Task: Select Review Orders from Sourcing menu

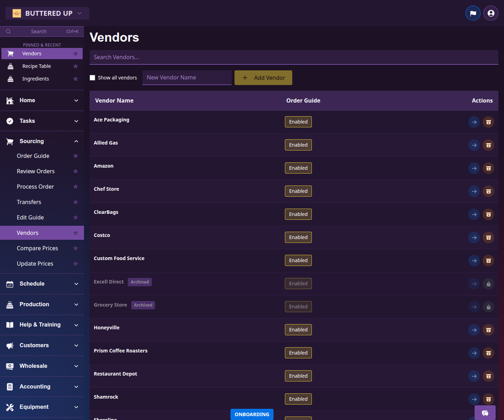Action: (36, 171)
